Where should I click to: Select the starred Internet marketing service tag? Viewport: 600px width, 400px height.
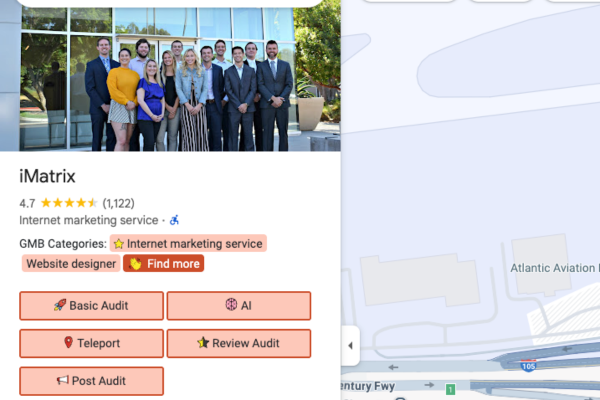click(188, 243)
